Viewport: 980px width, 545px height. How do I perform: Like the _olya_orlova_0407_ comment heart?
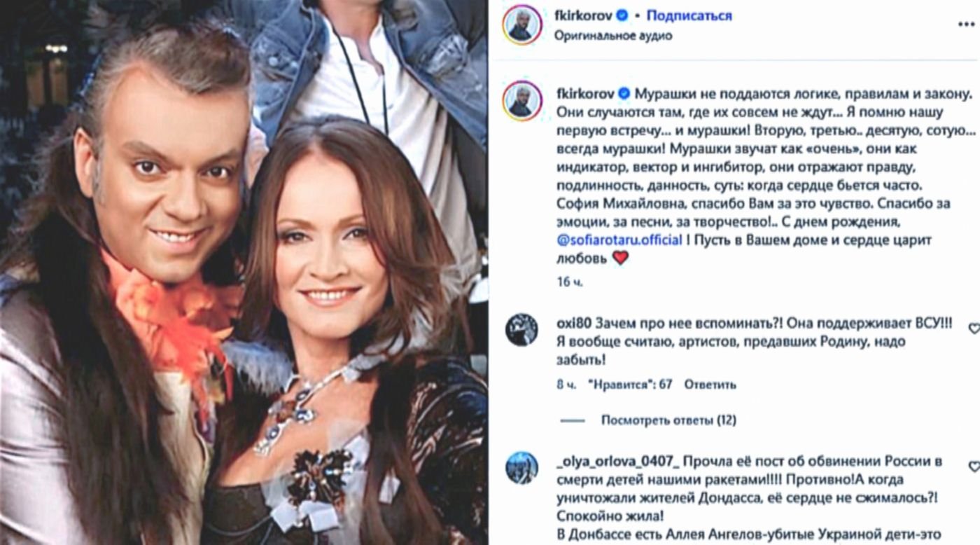974,467
